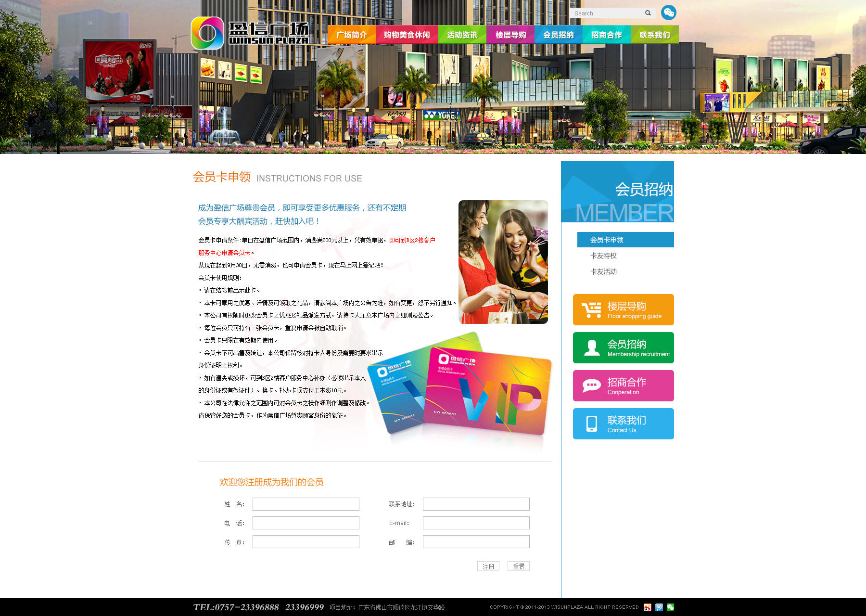Image resolution: width=866 pixels, height=616 pixels.
Task: Open the 购物美食休闲 navigation menu item
Action: coord(407,35)
